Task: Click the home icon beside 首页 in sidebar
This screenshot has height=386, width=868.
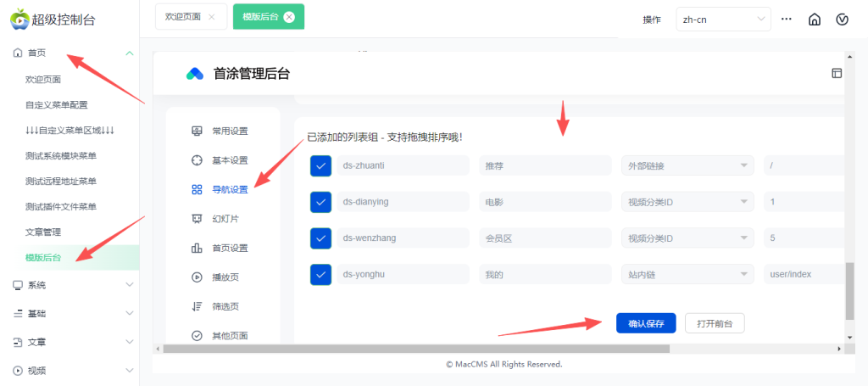Action: pyautogui.click(x=18, y=53)
